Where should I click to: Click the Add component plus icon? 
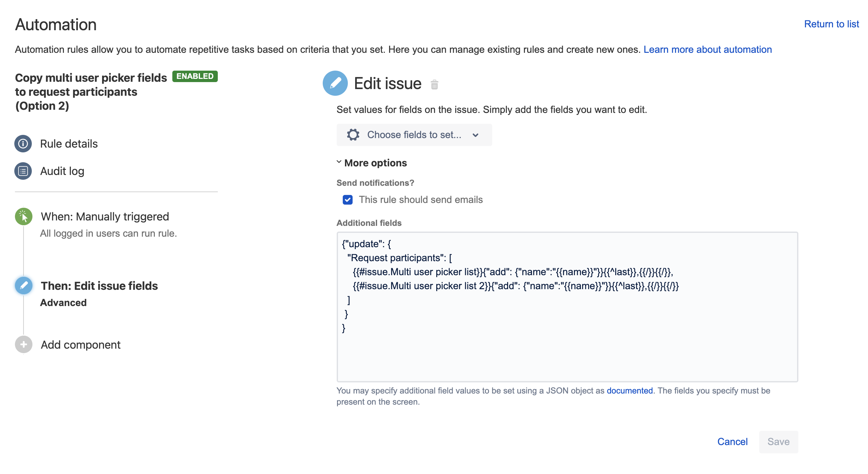24,344
